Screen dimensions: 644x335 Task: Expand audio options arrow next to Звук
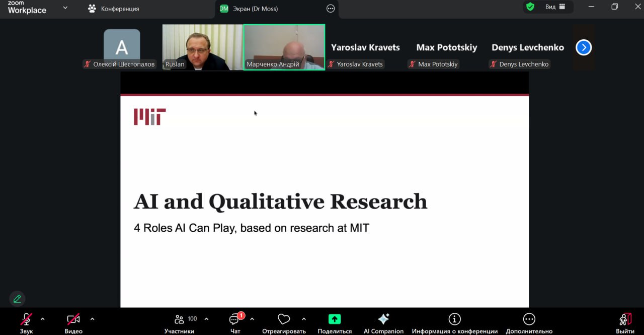[x=42, y=319]
